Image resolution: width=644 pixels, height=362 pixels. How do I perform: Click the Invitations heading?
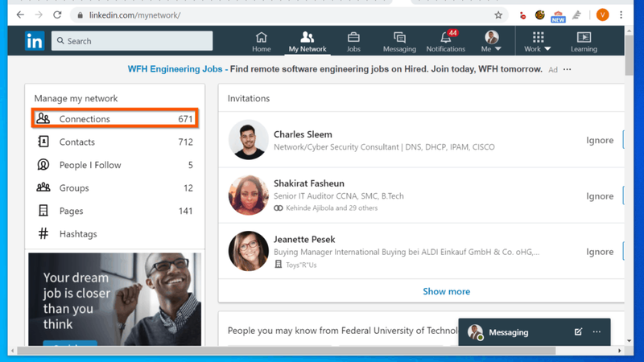249,98
